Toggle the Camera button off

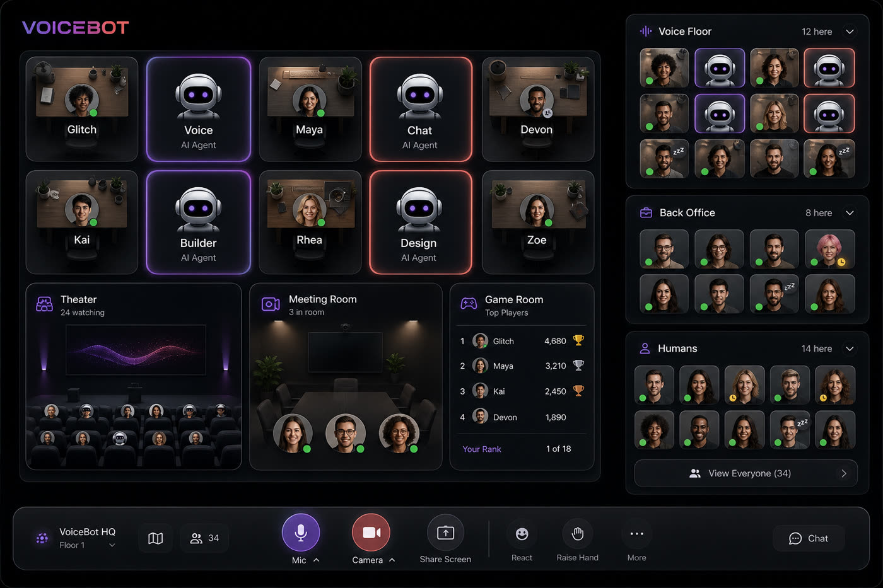coord(371,533)
